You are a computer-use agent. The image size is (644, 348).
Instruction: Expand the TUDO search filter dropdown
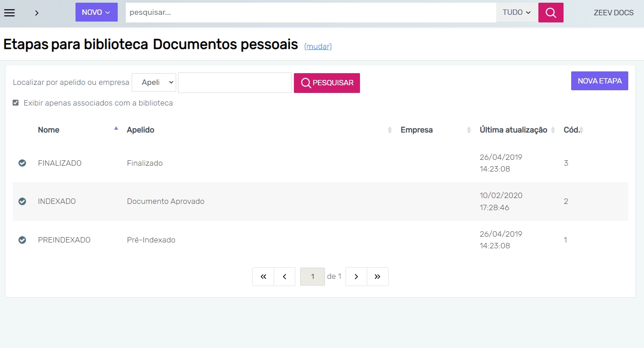tap(517, 13)
